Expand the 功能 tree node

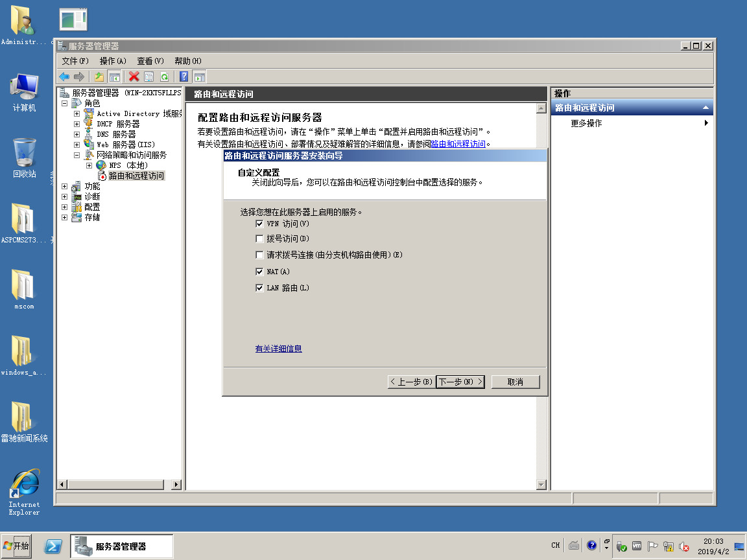click(64, 186)
